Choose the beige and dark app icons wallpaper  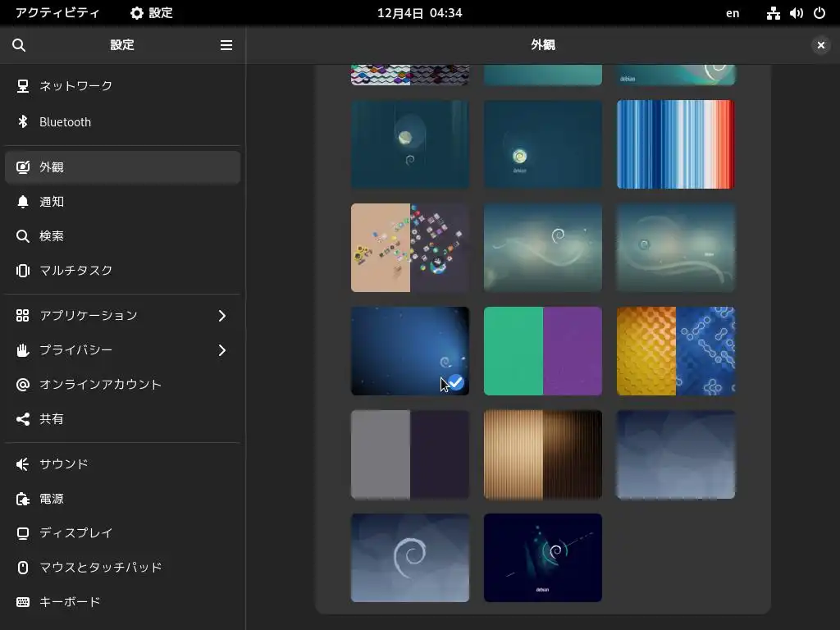tap(410, 248)
